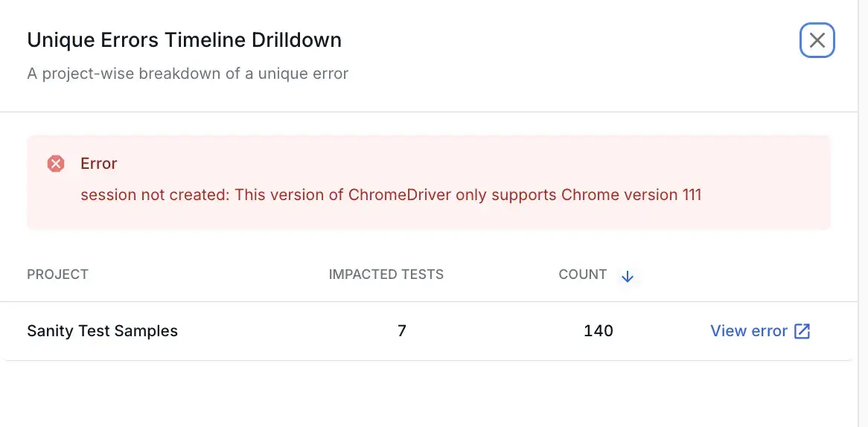Click the PROJECT column header
Screen dimensions: 868x427
(57, 274)
